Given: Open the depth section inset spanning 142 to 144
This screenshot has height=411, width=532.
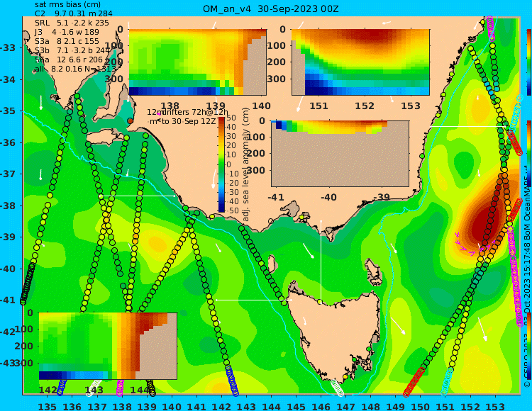Looking at the screenshot, I should pyautogui.click(x=108, y=346).
